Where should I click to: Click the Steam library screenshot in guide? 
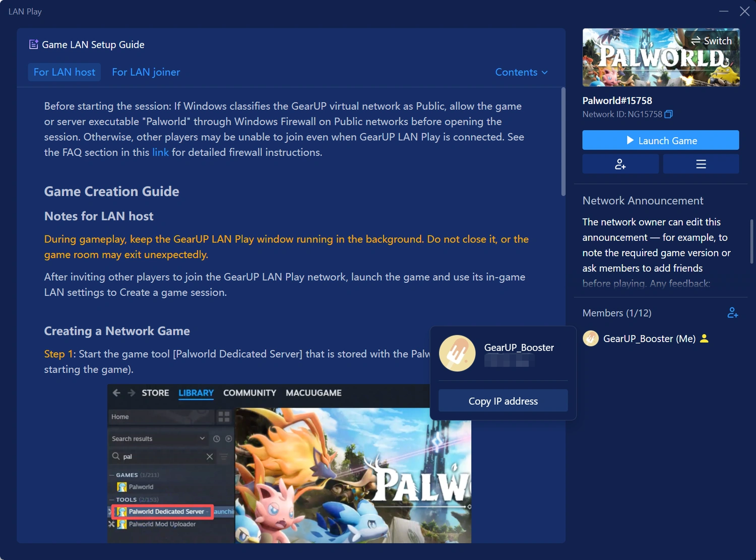tap(289, 464)
